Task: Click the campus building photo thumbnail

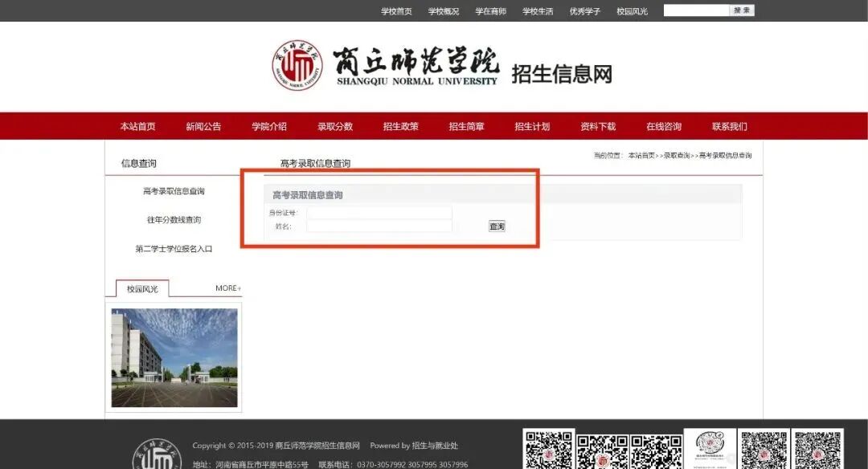Action: pos(174,357)
